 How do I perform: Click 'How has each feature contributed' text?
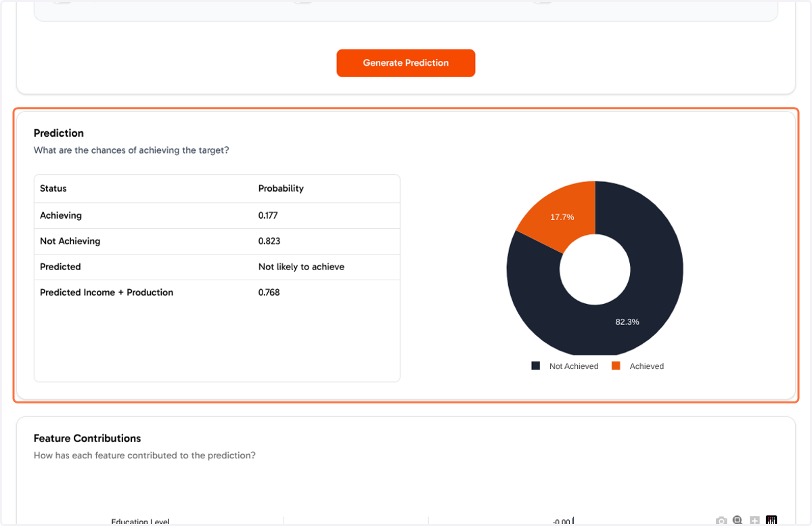145,456
